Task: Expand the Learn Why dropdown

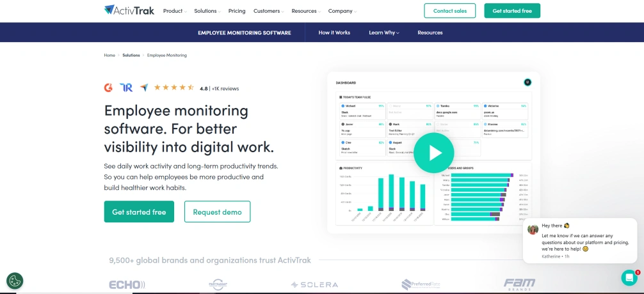Action: pos(384,33)
